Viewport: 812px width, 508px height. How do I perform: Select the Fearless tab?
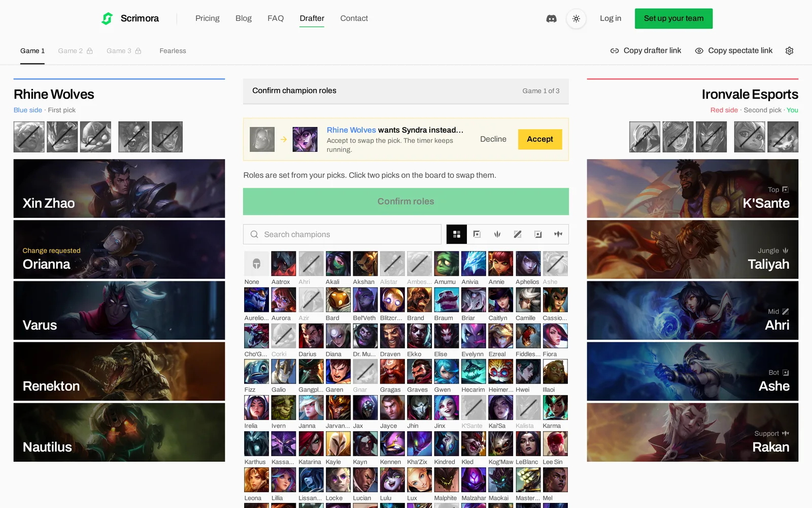tap(173, 51)
